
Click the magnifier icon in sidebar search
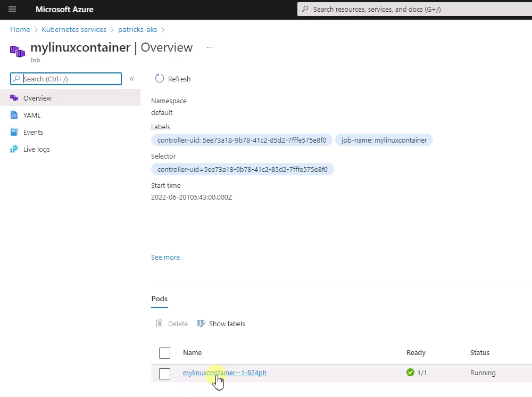[16, 79]
